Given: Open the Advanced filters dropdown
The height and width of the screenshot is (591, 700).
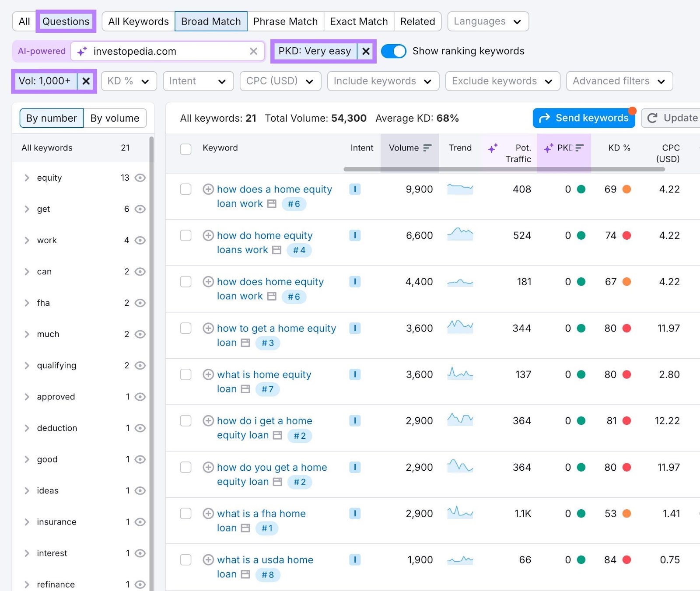Looking at the screenshot, I should pyautogui.click(x=618, y=81).
